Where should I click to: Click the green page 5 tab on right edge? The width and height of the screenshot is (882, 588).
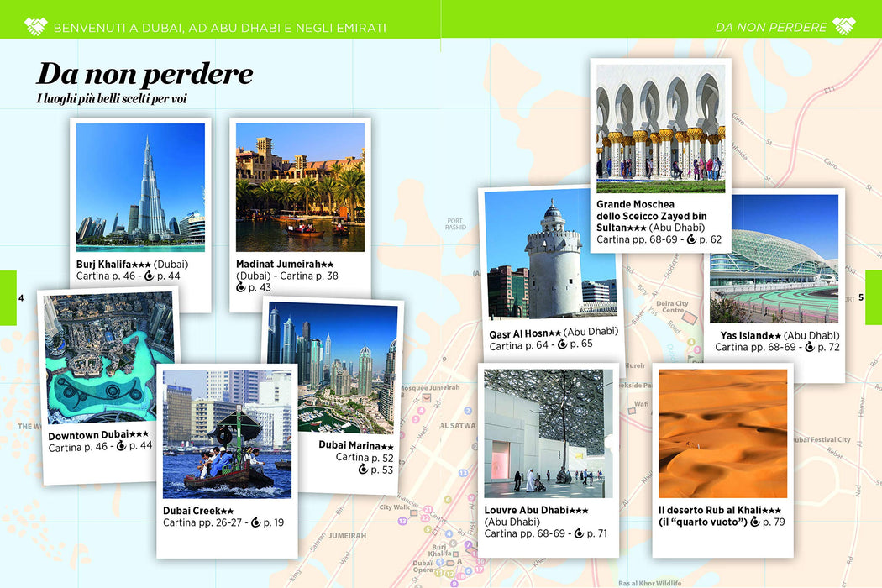pos(873,297)
